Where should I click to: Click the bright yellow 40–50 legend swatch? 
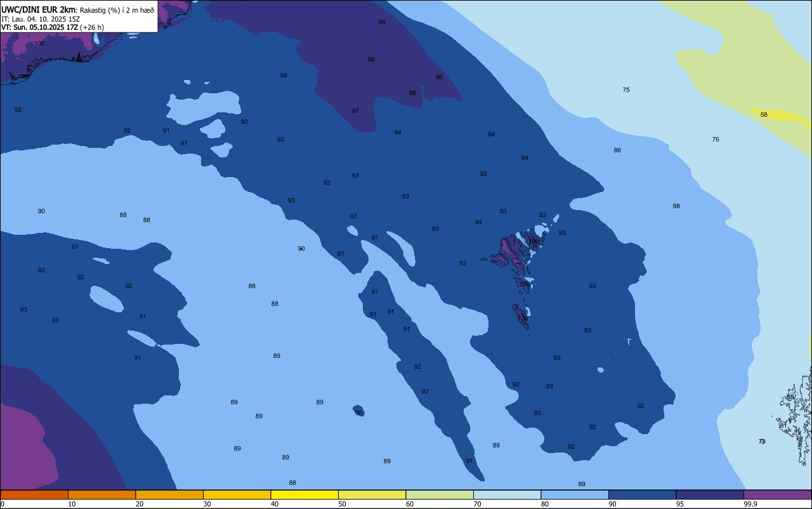(304, 494)
